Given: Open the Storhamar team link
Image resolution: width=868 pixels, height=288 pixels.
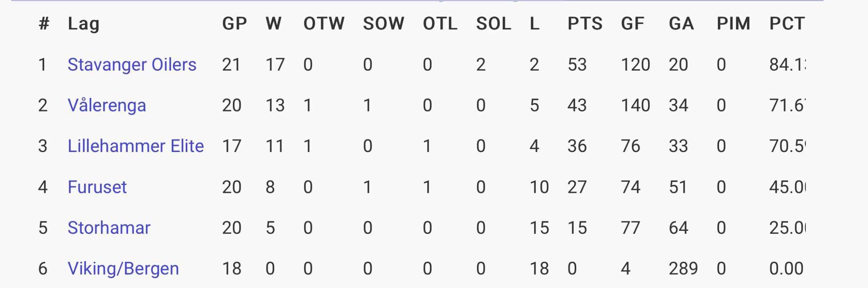Looking at the screenshot, I should [x=109, y=228].
